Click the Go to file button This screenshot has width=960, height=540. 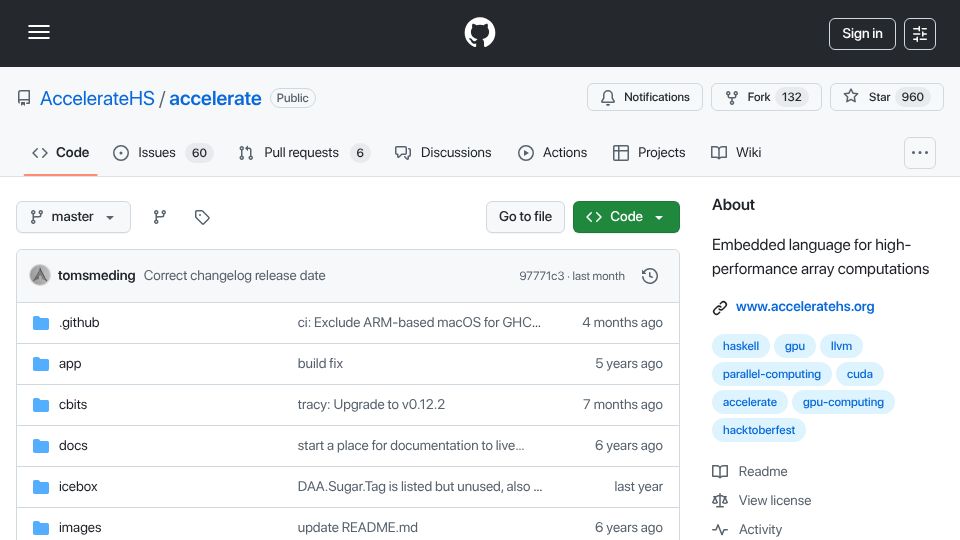click(525, 217)
